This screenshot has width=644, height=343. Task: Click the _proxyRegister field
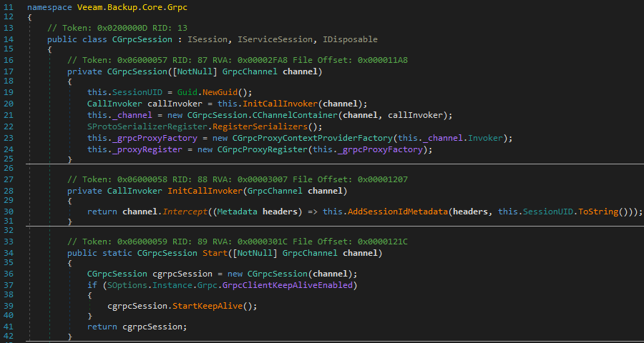click(147, 149)
